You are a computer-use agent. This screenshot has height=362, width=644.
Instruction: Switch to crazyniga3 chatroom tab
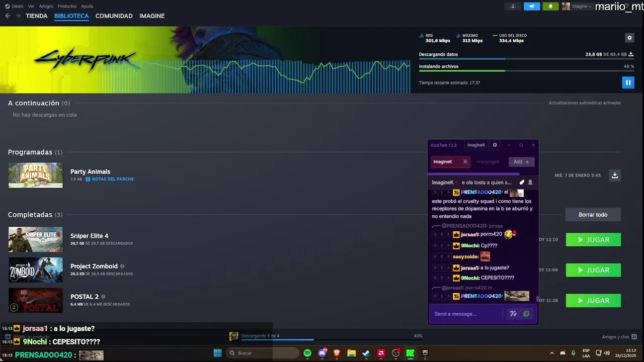point(488,162)
